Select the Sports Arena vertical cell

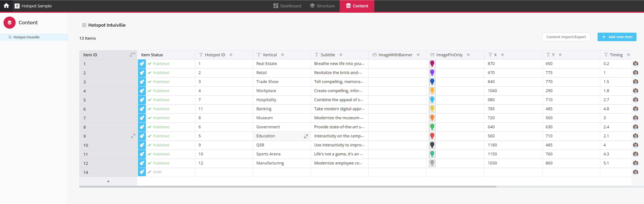tap(282, 154)
